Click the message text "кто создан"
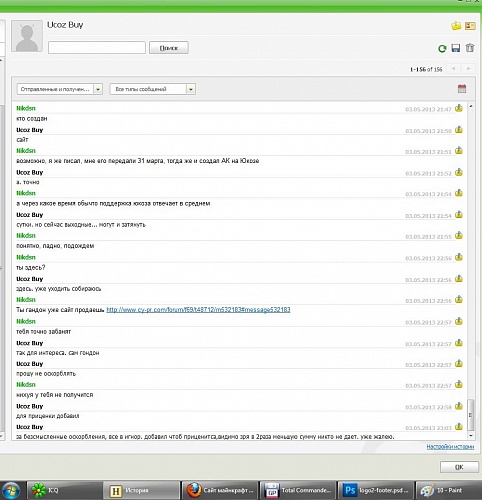Screen dimensions: 482x500 [x=32, y=119]
